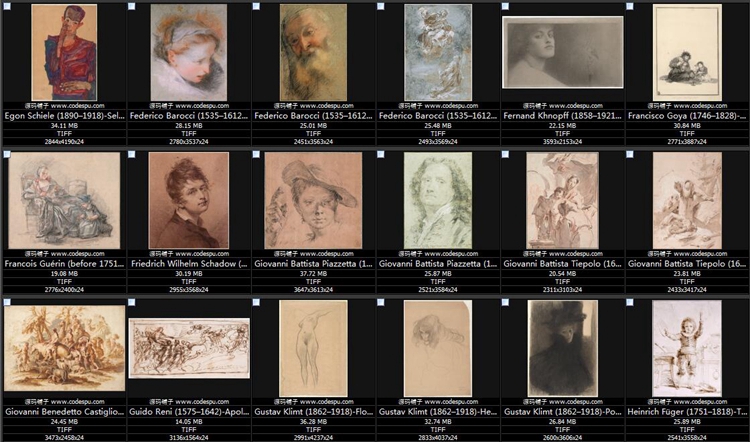Click the '3593x2153x24' dimensions text
Viewport: 750px width, 442px height.
click(x=562, y=142)
